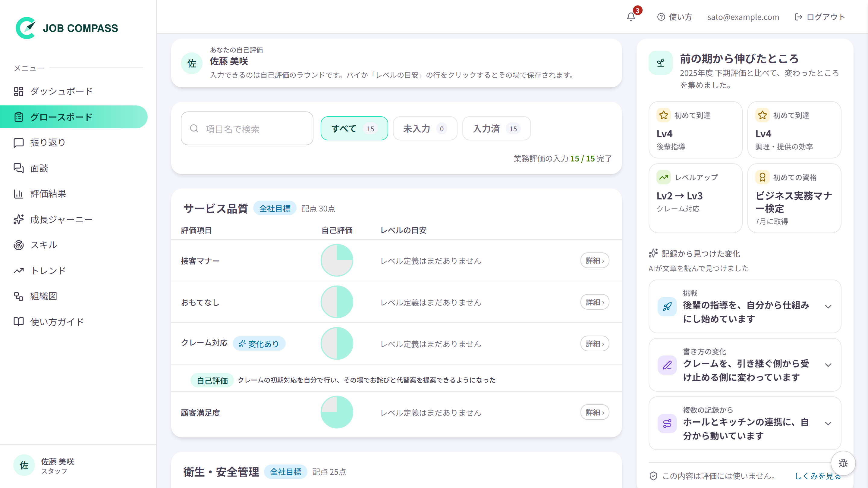868x488 pixels.
Task: Open the しくみを見る link
Action: coord(818,476)
